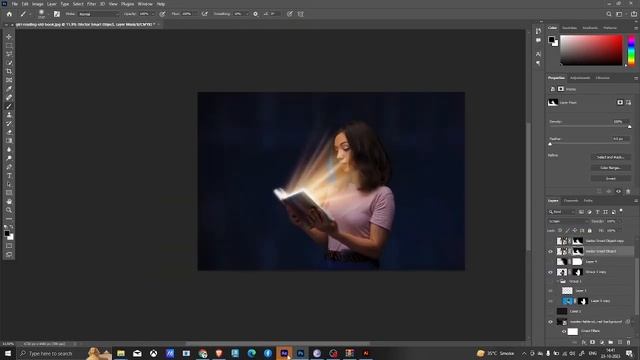The width and height of the screenshot is (640, 360).
Task: Select the Clone Stamp tool
Action: 9,115
